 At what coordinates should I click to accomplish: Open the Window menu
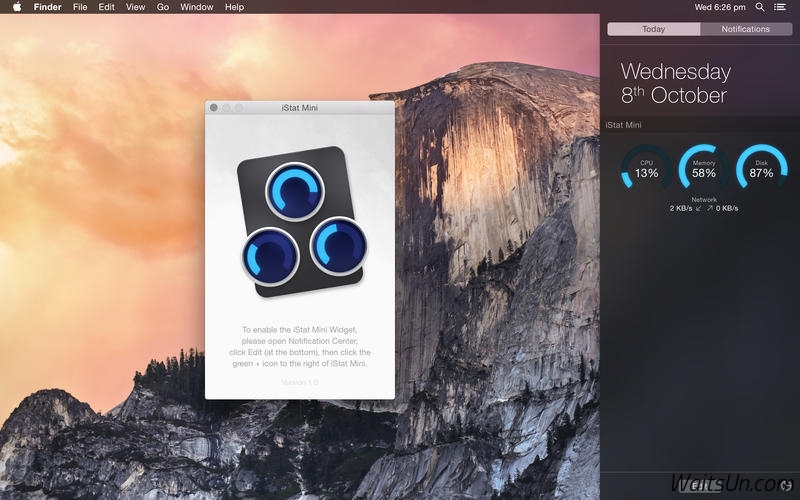pyautogui.click(x=197, y=7)
